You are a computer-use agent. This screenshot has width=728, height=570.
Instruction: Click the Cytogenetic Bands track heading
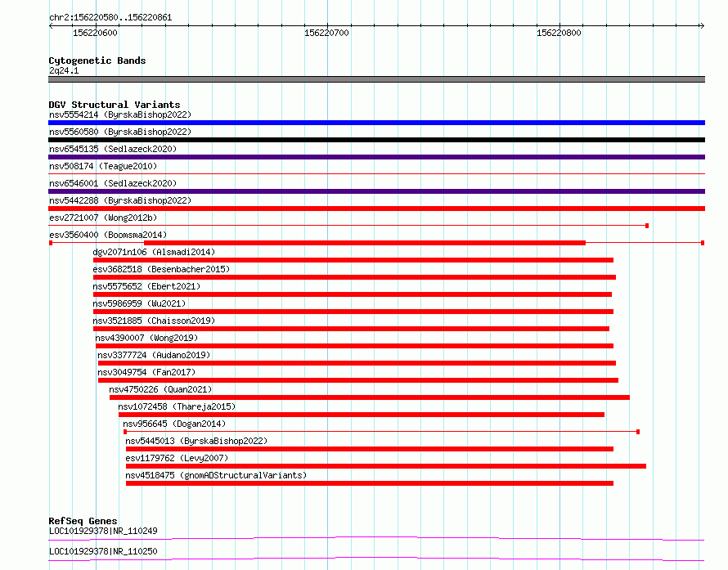tap(97, 61)
